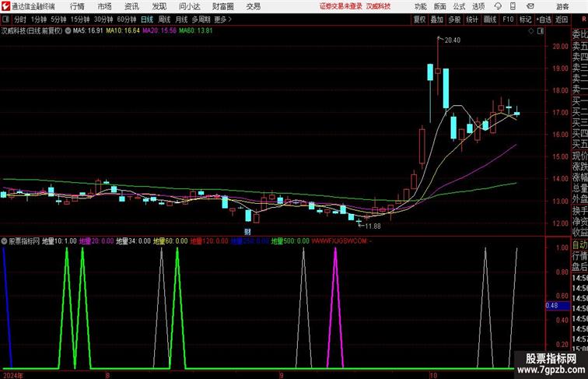
Task: Open the 选项 menu
Action: [x=478, y=6]
